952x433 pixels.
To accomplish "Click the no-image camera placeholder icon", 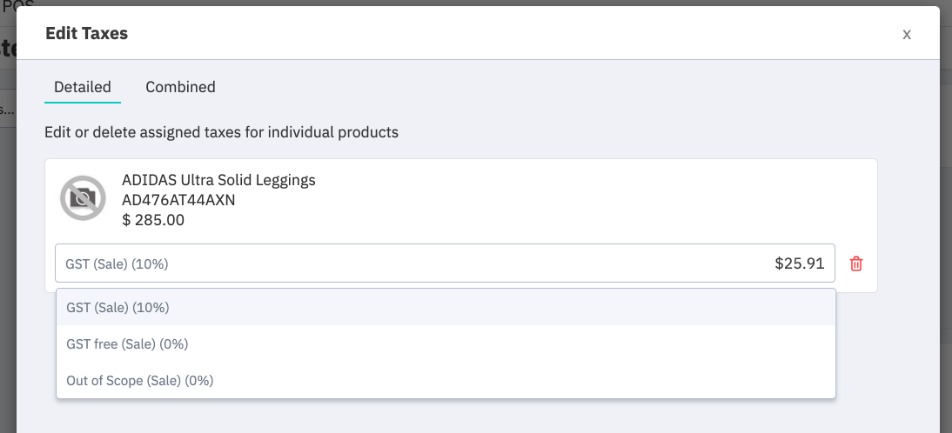I will (x=83, y=198).
